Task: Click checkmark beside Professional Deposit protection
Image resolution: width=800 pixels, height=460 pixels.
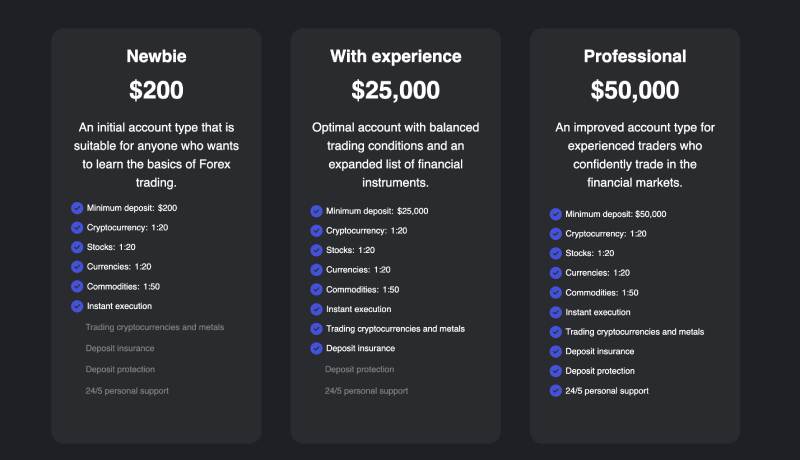Action: tap(555, 371)
